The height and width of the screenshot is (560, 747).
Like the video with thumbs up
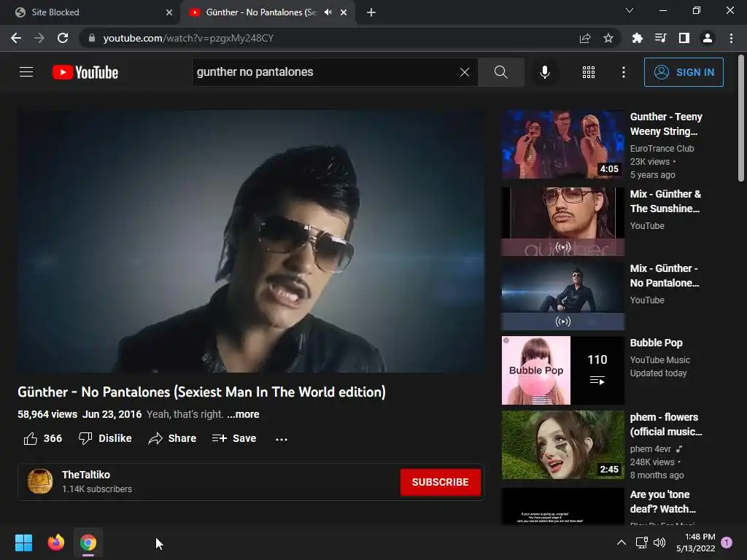[43, 438]
